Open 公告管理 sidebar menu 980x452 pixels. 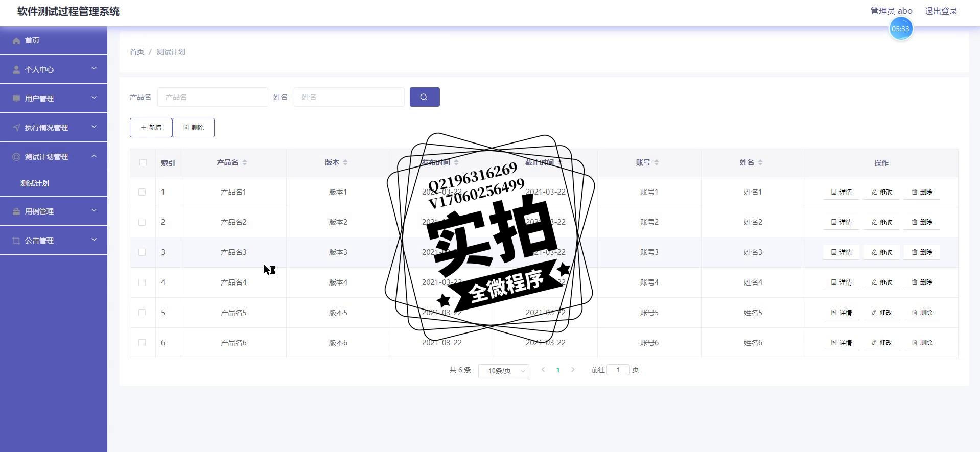pos(54,241)
